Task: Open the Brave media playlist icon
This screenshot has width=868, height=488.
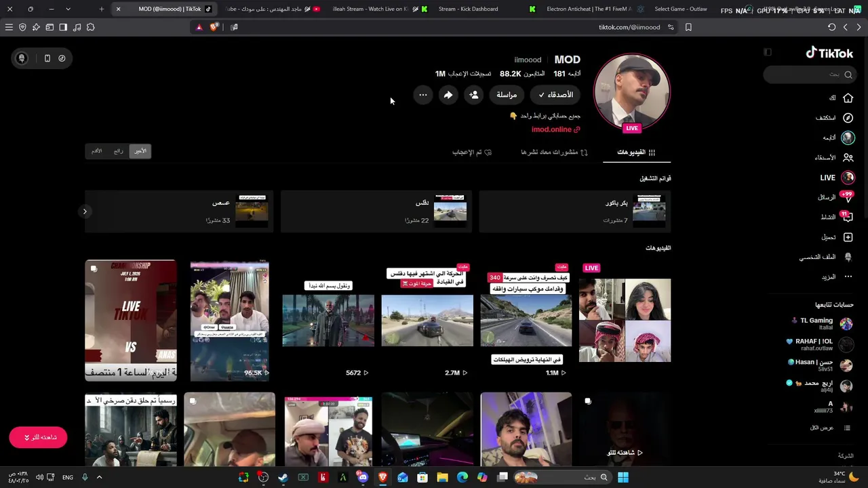Action: (x=77, y=27)
